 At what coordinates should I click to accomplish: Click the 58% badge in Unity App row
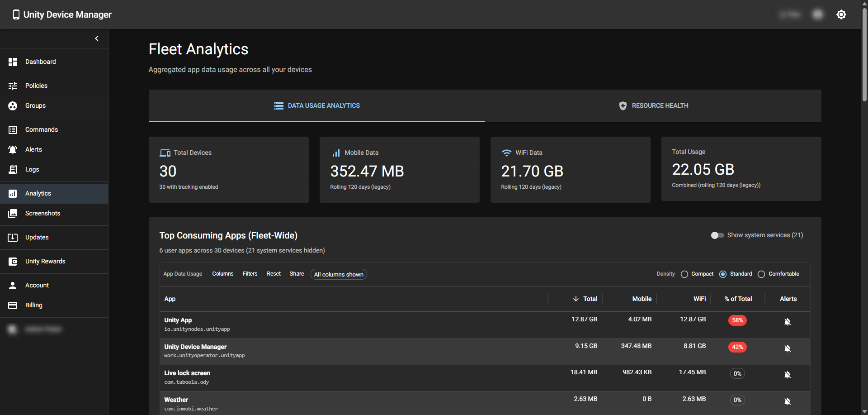(x=737, y=320)
